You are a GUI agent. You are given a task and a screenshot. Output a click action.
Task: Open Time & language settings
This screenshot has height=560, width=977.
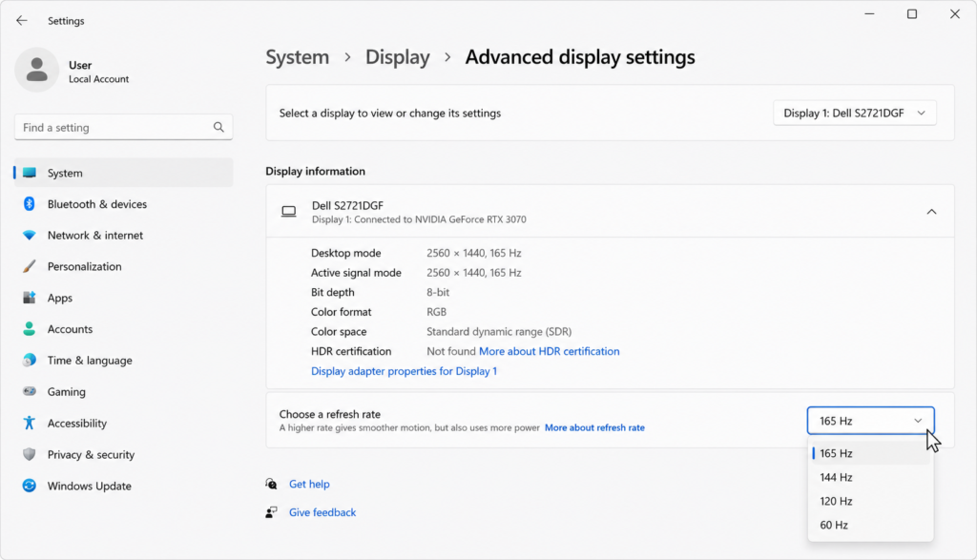pos(123,360)
